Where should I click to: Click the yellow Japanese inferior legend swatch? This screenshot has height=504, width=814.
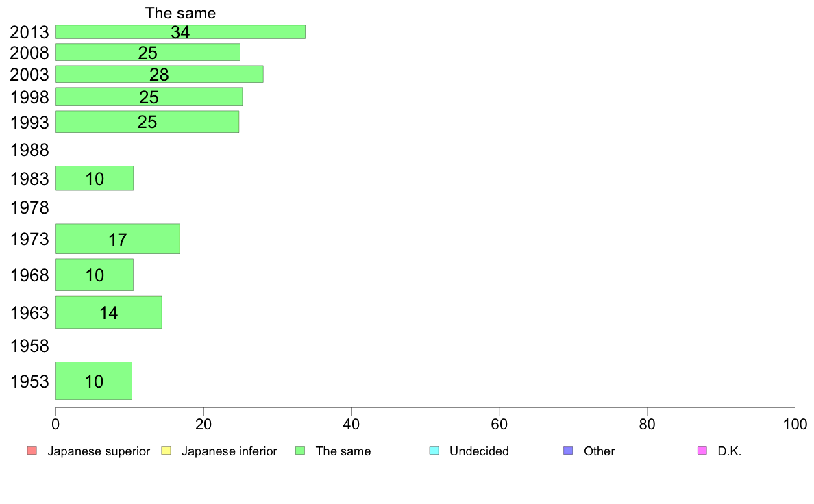pos(166,451)
